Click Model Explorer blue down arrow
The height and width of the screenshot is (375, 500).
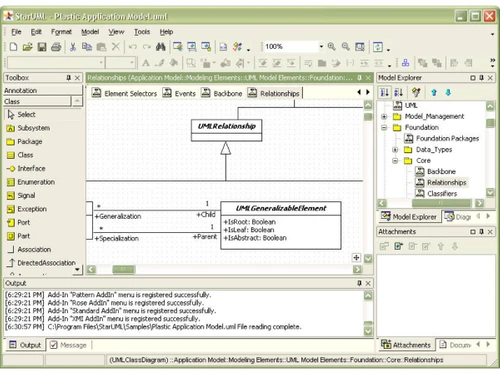pyautogui.click(x=448, y=93)
